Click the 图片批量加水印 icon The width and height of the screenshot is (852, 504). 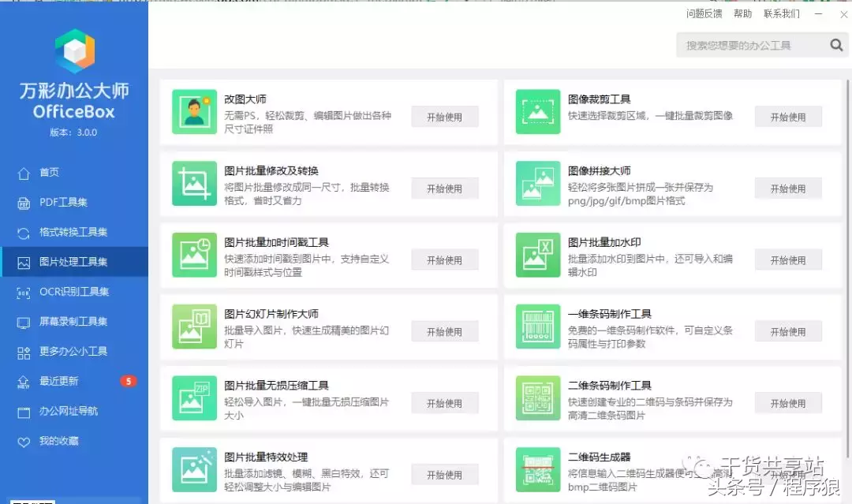coord(538,256)
